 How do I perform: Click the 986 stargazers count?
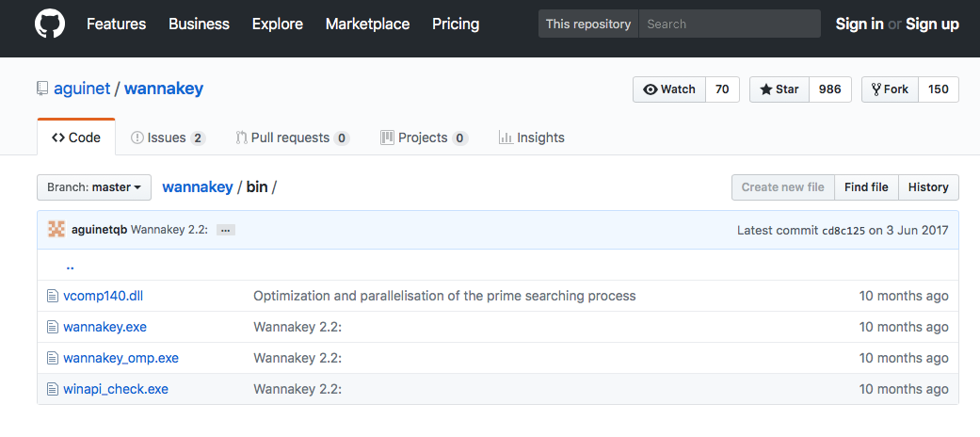pos(830,89)
